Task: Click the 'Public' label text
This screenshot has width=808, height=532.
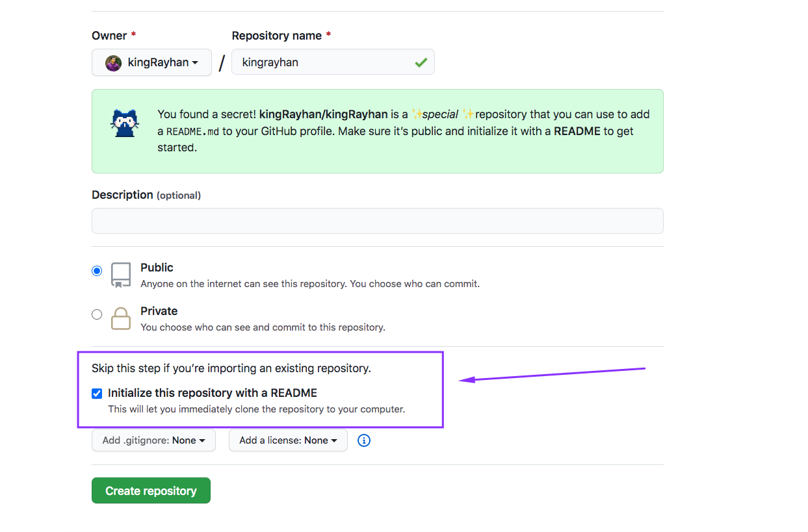Action: pyautogui.click(x=157, y=268)
